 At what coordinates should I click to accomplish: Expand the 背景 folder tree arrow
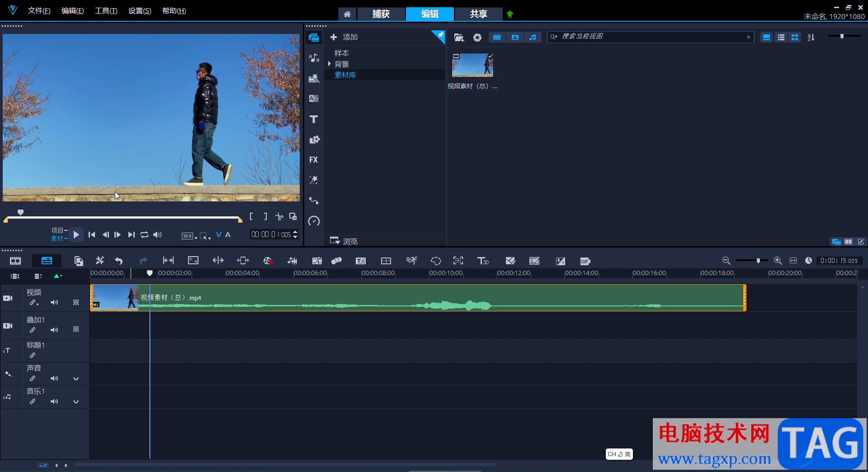330,64
